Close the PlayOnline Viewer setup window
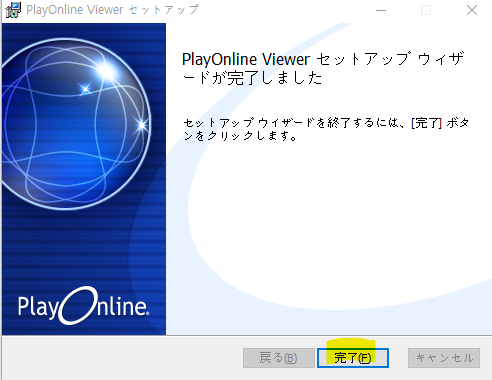The height and width of the screenshot is (380, 492). coord(472,10)
